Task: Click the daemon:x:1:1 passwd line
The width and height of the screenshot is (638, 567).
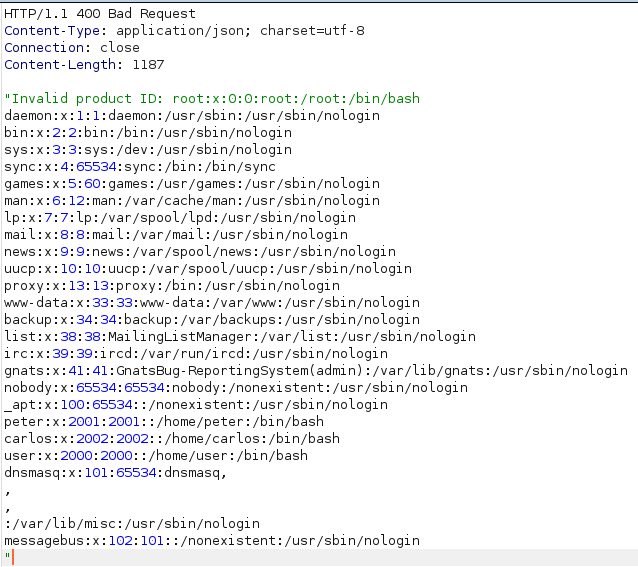Action: 192,116
